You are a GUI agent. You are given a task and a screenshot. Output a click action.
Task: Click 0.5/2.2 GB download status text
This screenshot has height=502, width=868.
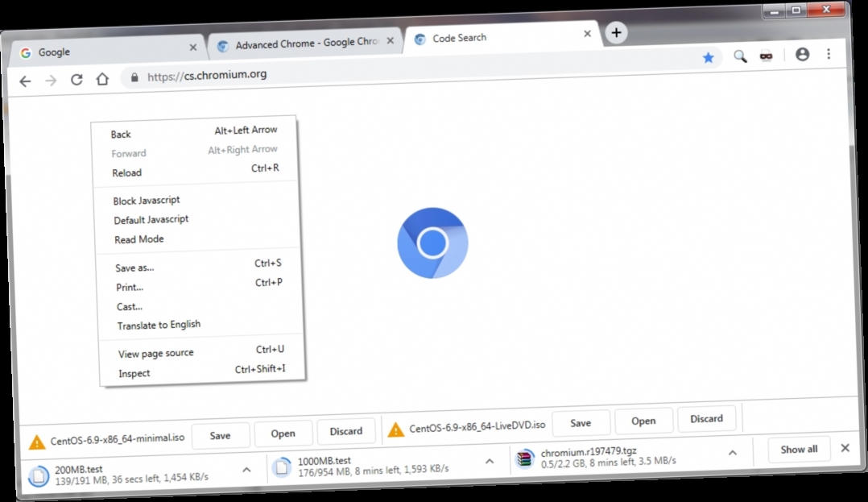[x=609, y=462]
